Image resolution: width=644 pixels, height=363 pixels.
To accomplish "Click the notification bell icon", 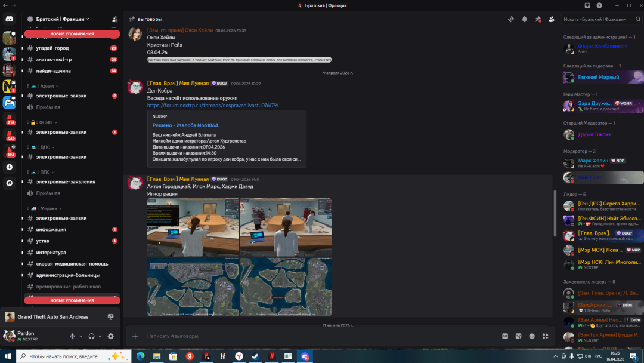I will coord(525,19).
